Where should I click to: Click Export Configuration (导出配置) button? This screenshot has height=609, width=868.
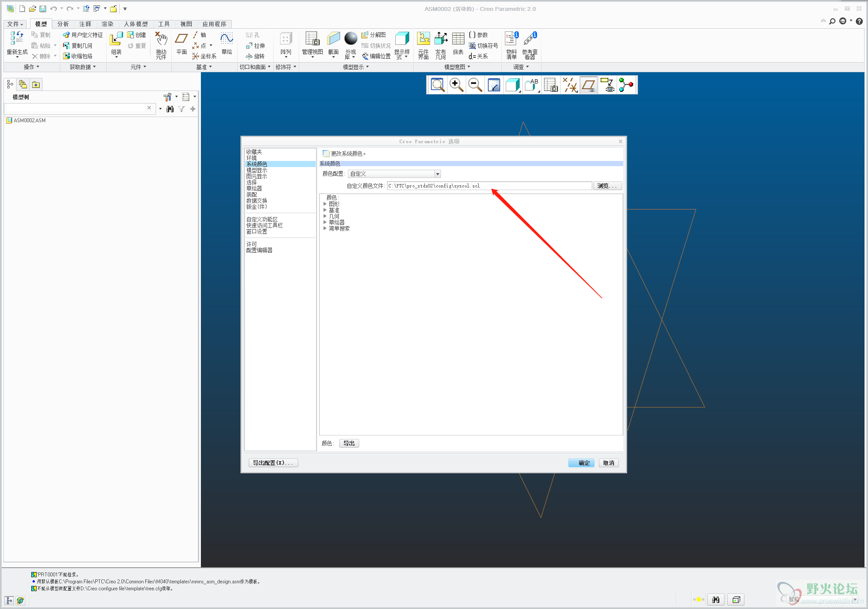(273, 463)
